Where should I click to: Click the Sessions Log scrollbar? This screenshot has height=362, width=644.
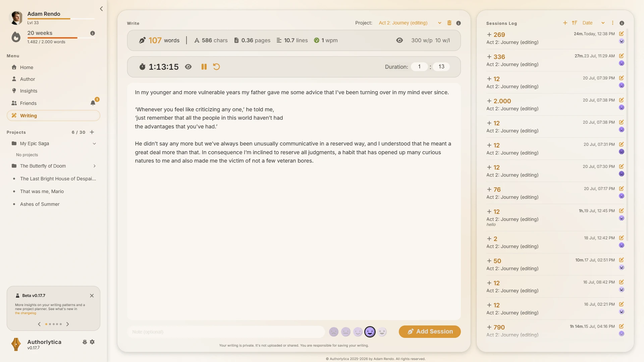click(x=627, y=134)
